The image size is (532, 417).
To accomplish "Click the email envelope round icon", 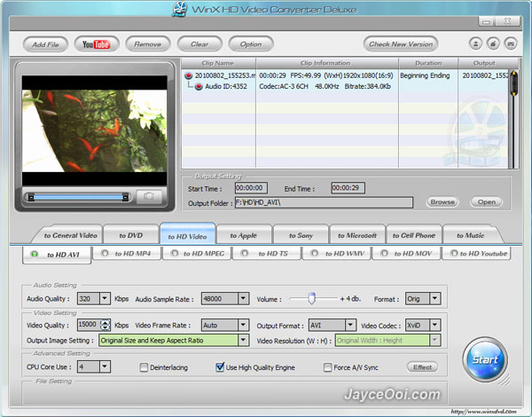I will (511, 43).
